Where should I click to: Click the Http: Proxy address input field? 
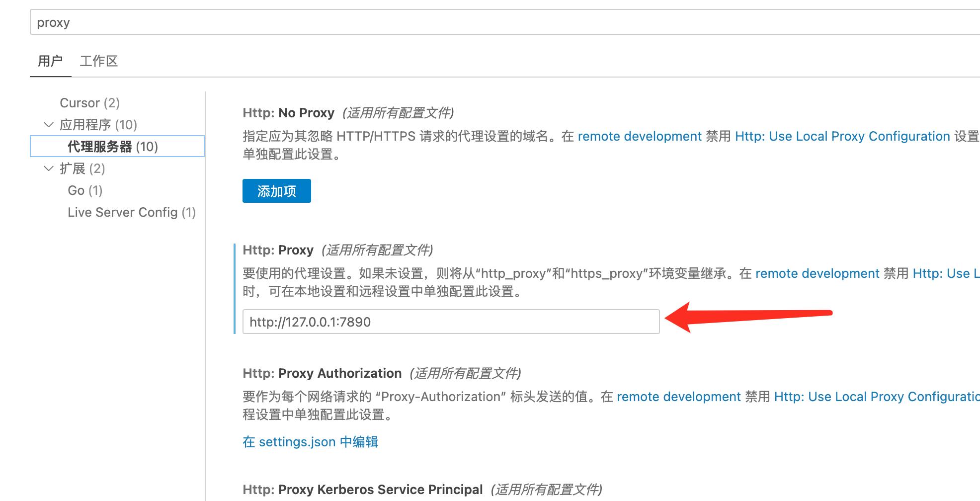click(451, 322)
